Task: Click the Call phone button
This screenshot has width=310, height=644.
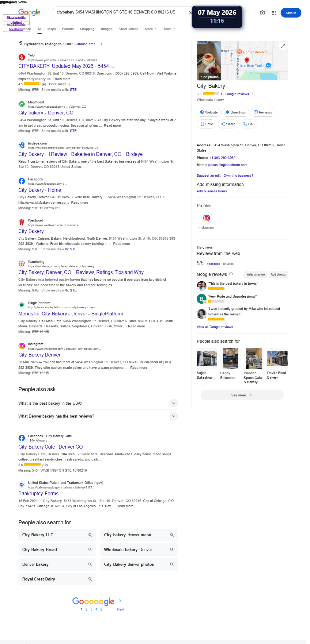Action: 248,124
